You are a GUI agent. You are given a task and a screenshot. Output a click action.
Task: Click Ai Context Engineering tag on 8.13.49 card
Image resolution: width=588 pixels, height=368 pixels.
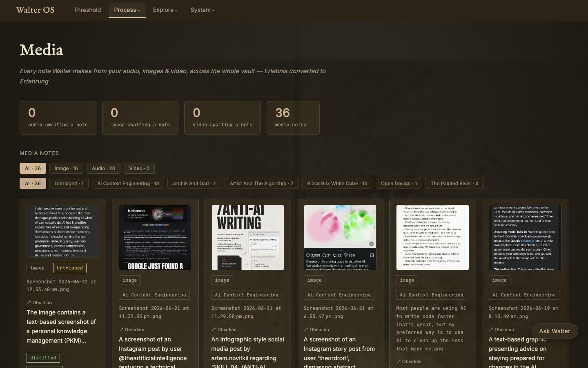(x=524, y=295)
